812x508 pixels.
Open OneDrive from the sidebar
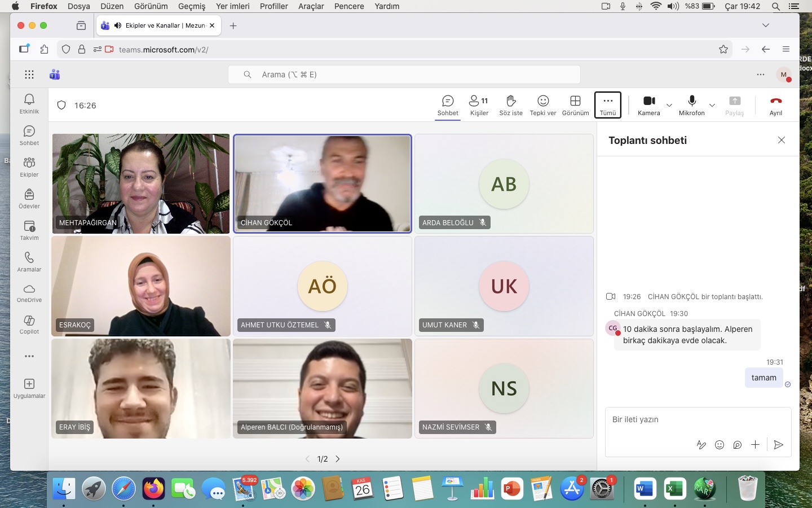(x=29, y=293)
